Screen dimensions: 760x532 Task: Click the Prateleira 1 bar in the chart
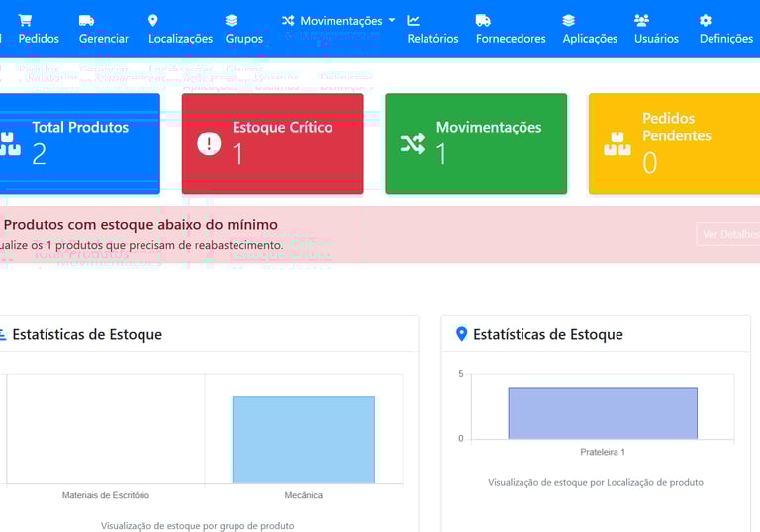603,412
